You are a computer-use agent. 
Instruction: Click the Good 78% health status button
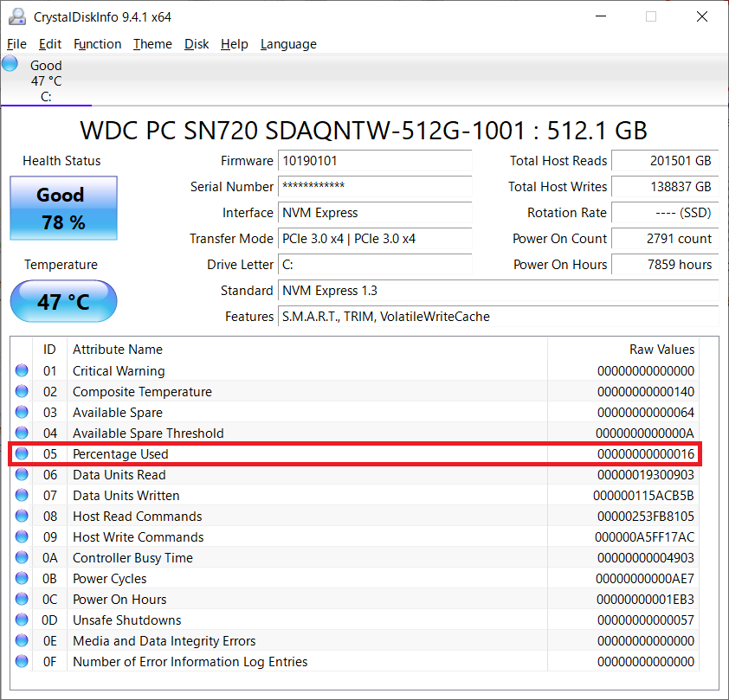pyautogui.click(x=62, y=208)
